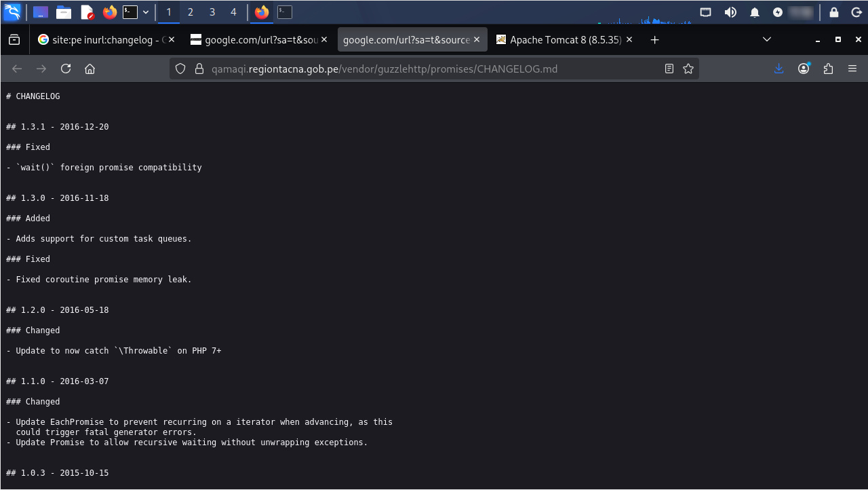Open the notifications bell in system tray
Viewport: 868px width, 490px height.
[754, 12]
